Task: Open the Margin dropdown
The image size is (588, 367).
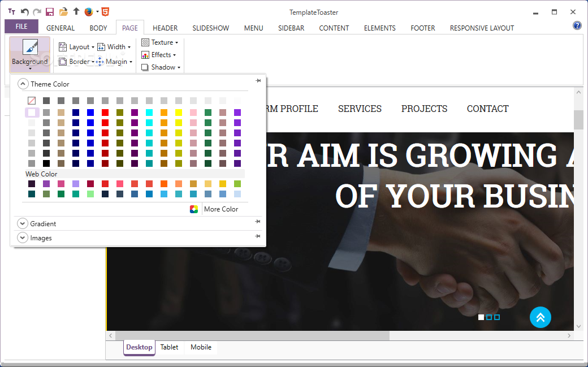Action: pos(114,62)
